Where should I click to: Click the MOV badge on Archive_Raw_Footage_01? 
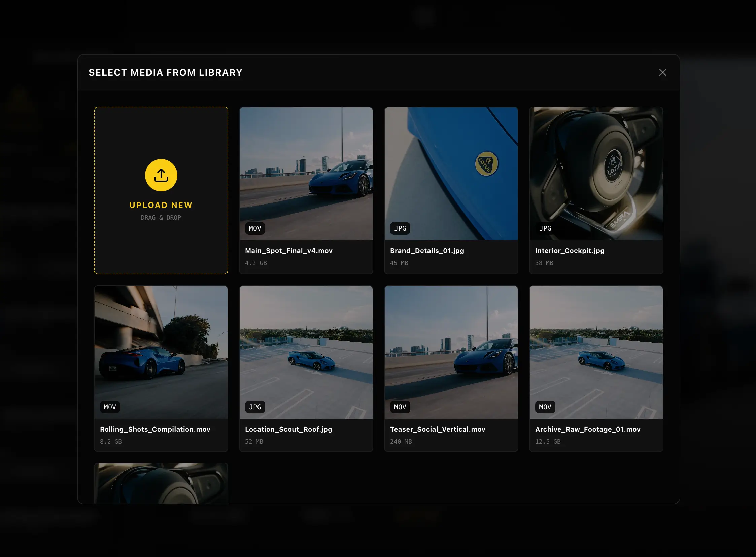[x=545, y=407]
